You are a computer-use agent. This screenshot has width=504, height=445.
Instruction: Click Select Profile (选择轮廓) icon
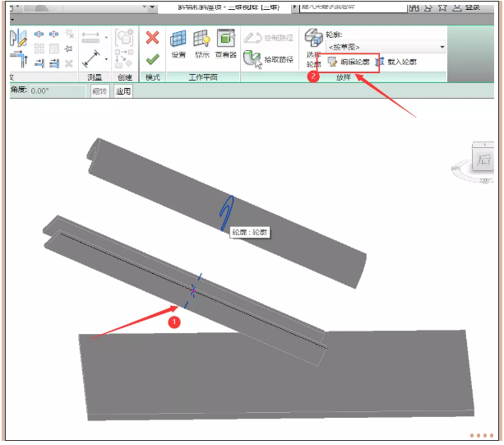point(313,48)
